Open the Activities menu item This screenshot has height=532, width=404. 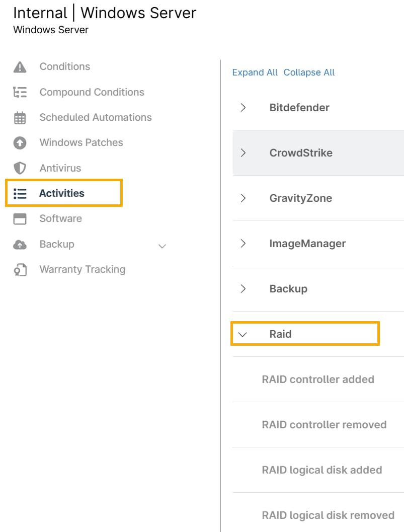pyautogui.click(x=61, y=193)
